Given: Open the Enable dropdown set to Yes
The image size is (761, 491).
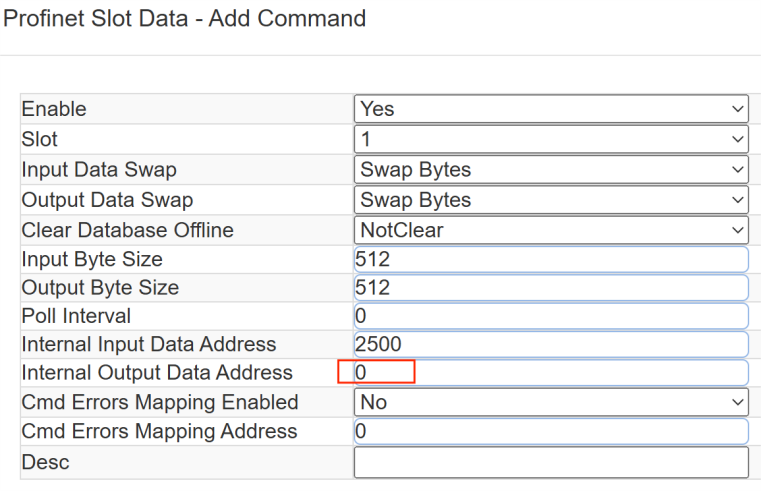Looking at the screenshot, I should tap(551, 109).
